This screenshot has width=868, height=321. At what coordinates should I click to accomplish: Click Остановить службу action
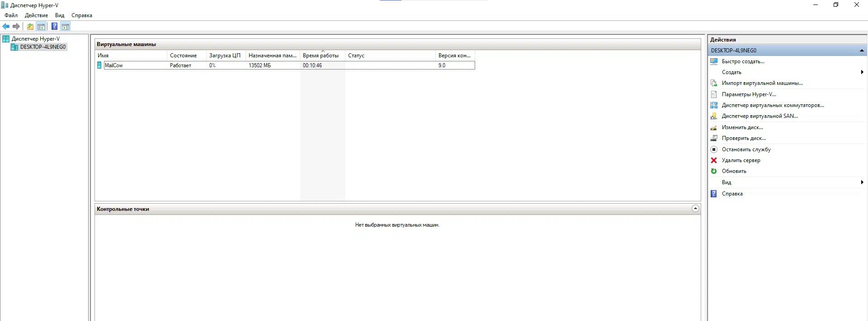746,149
